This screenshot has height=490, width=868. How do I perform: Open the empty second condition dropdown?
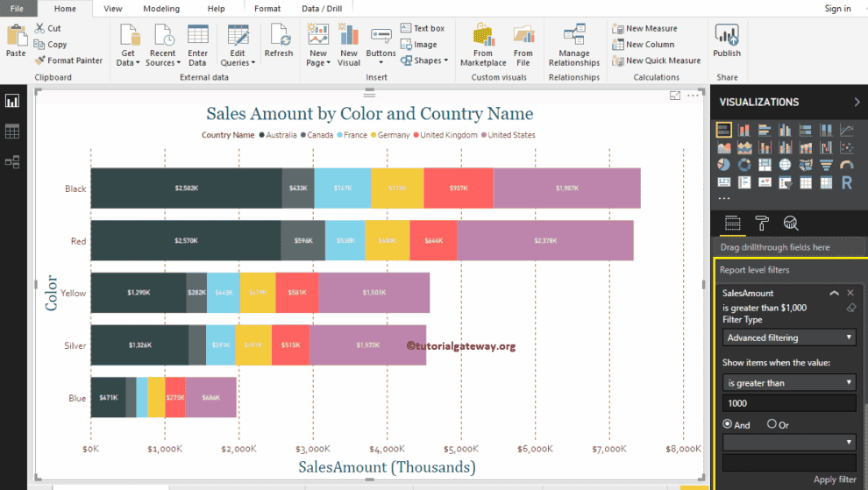tap(789, 442)
